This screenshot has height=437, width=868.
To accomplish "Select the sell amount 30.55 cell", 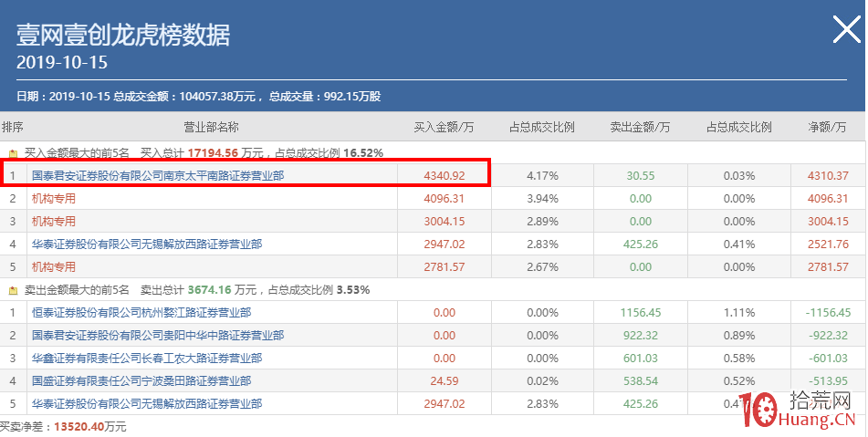I will pos(641,176).
